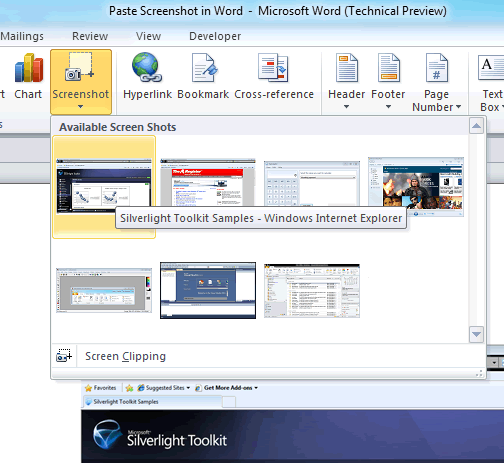This screenshot has height=463, width=504.
Task: Expand the Header dropdown arrow
Action: [x=346, y=107]
